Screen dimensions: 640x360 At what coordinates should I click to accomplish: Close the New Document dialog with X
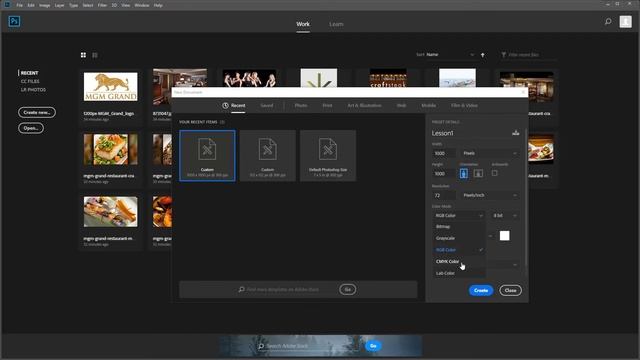tap(523, 92)
